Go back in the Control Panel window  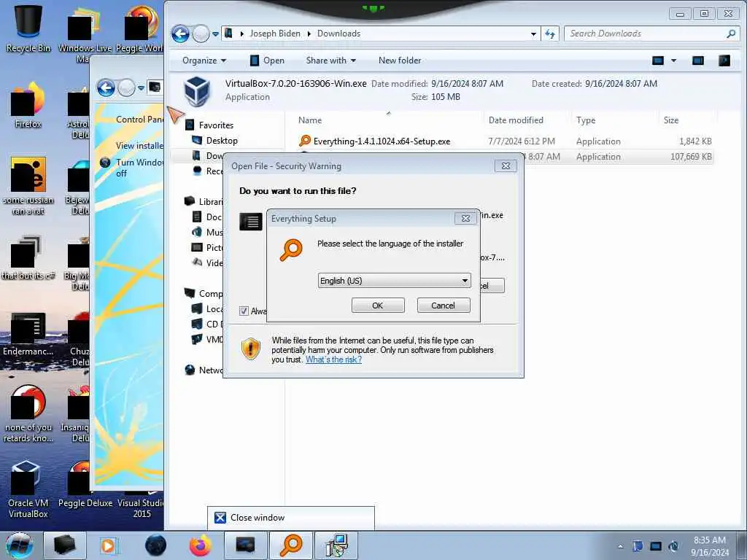click(106, 87)
